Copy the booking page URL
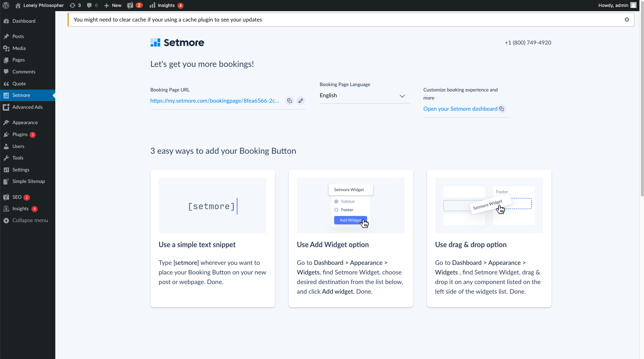Image resolution: width=644 pixels, height=359 pixels. (290, 101)
